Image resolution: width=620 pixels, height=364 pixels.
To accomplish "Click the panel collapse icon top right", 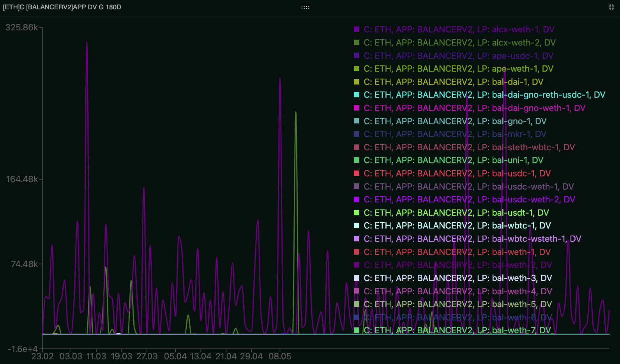I will [x=611, y=7].
